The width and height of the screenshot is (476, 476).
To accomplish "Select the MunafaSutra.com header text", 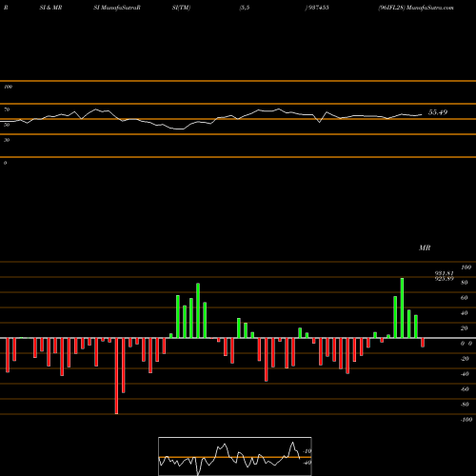I will tap(430, 8).
